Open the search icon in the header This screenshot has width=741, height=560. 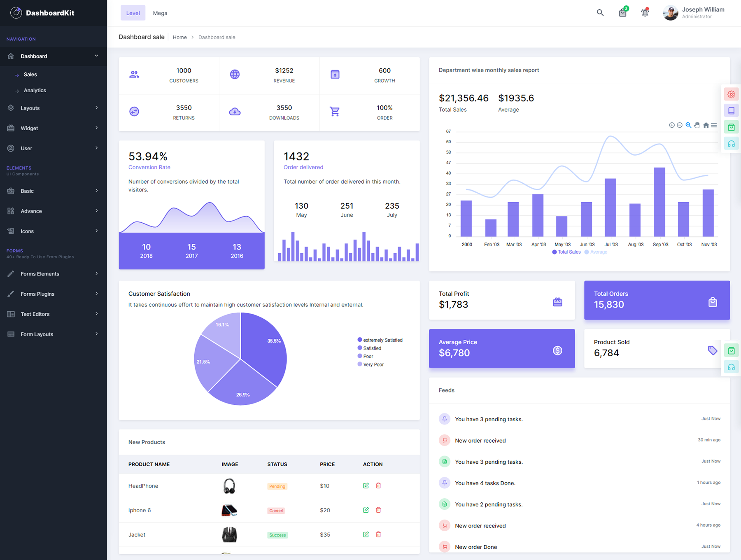pyautogui.click(x=600, y=13)
